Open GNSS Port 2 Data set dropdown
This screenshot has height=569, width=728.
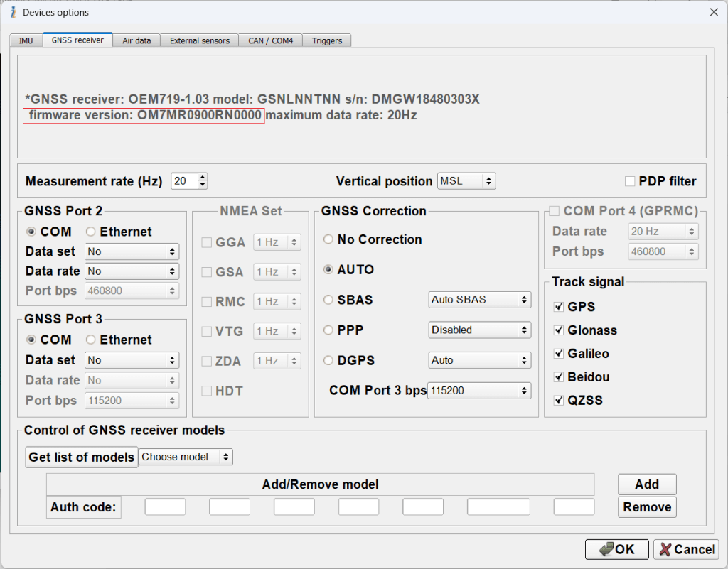[x=132, y=251]
